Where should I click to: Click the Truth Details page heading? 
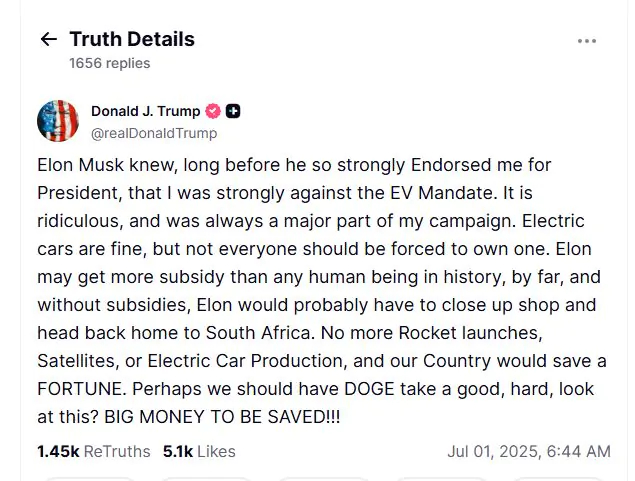click(132, 40)
